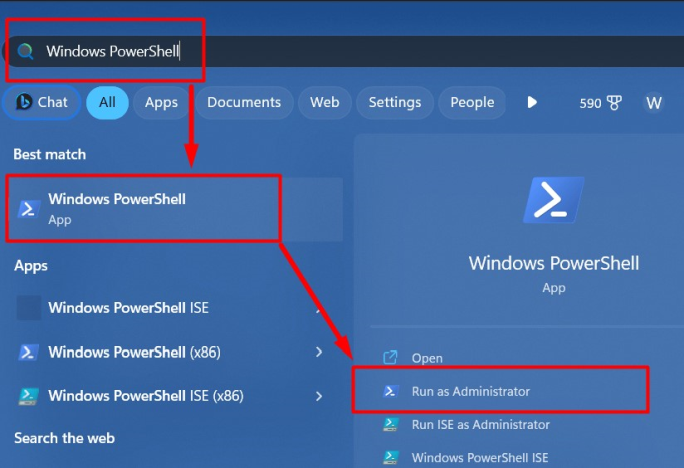684x468 pixels.
Task: Expand Windows PowerShell (x86) options chevron
Action: coord(319,352)
